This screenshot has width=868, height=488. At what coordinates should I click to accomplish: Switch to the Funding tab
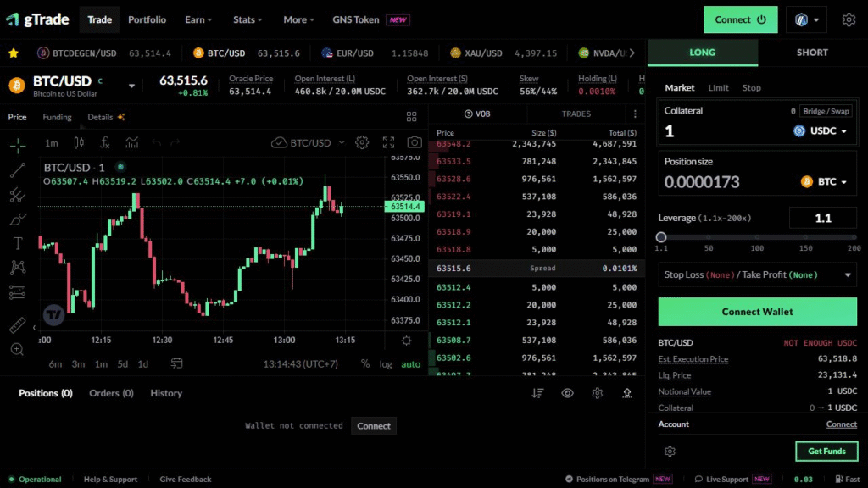(57, 117)
